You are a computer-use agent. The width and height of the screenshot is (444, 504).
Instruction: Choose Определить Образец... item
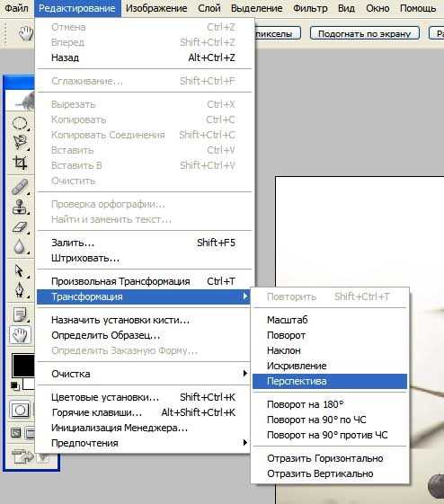[x=144, y=335]
